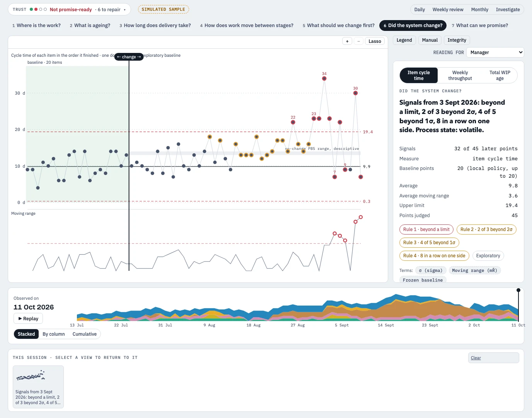The width and height of the screenshot is (532, 418).
Task: Open the Integrity panel
Action: [x=457, y=40]
